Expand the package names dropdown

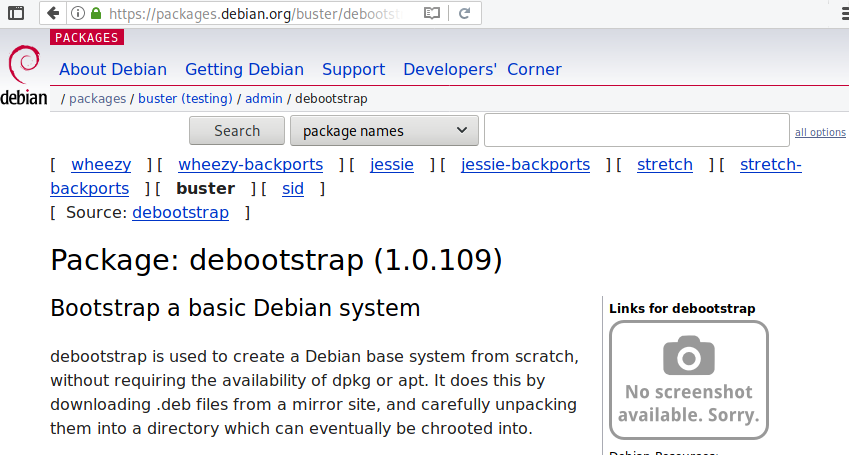pyautogui.click(x=384, y=131)
